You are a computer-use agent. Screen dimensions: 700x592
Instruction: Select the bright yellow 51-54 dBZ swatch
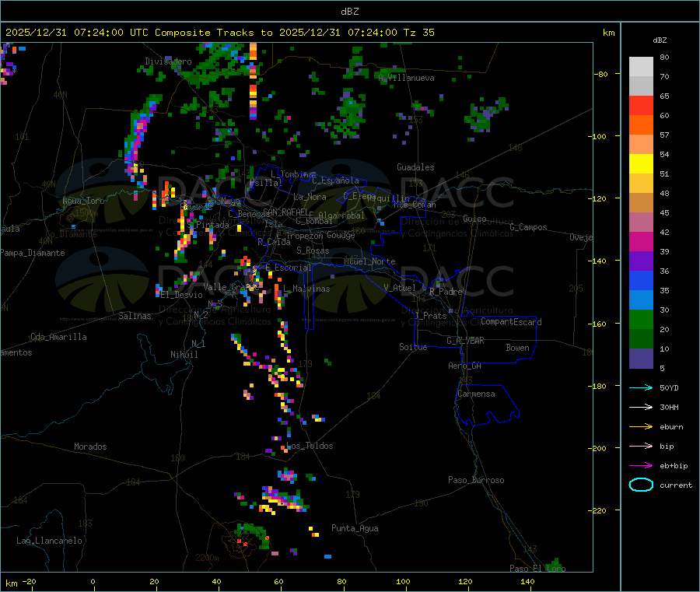tap(641, 164)
